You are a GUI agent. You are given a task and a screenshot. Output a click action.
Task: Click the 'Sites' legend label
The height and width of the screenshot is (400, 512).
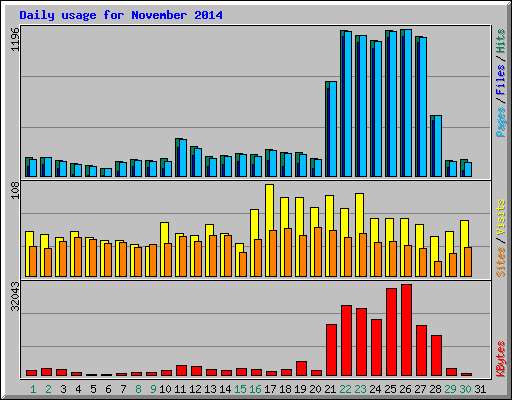pyautogui.click(x=501, y=262)
